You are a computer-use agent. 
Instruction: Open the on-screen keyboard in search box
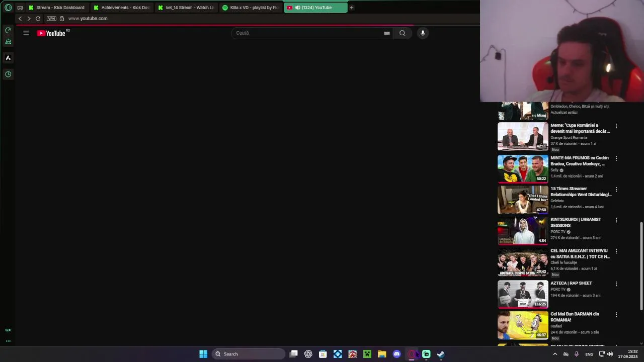[x=387, y=33]
